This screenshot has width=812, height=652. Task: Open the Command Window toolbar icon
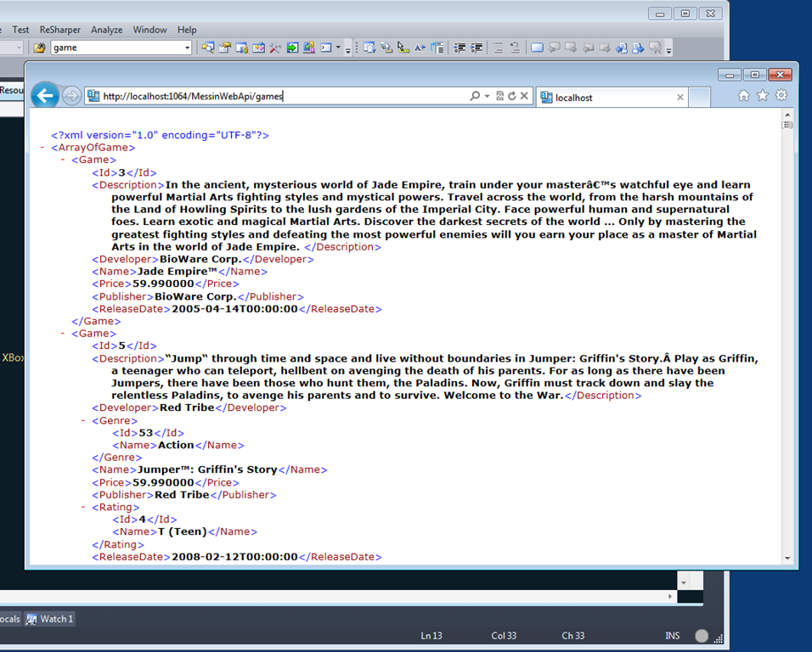pos(325,48)
